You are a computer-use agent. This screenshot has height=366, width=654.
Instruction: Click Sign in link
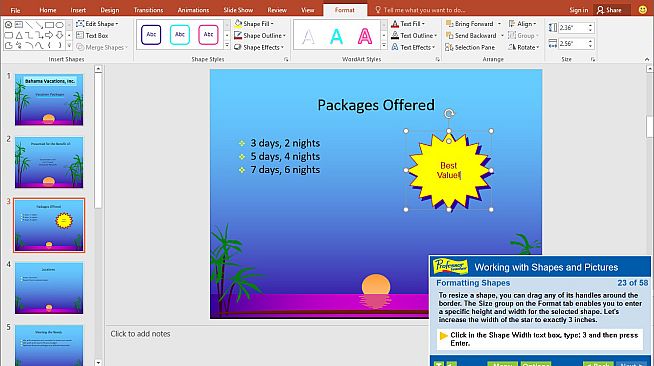[579, 10]
